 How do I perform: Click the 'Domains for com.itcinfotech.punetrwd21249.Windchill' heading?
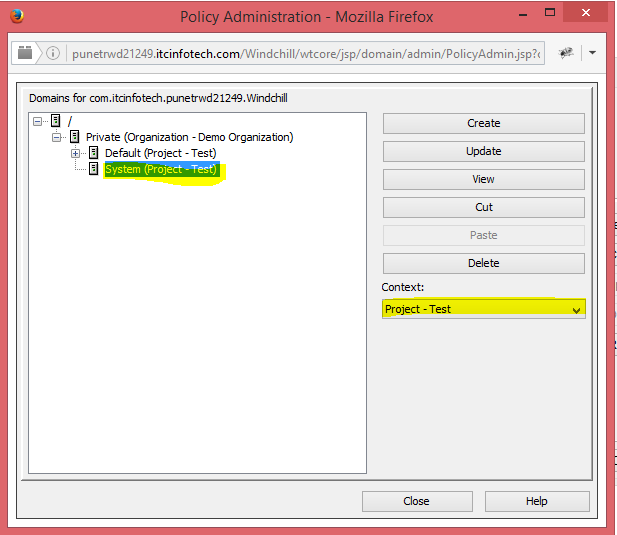(x=158, y=98)
